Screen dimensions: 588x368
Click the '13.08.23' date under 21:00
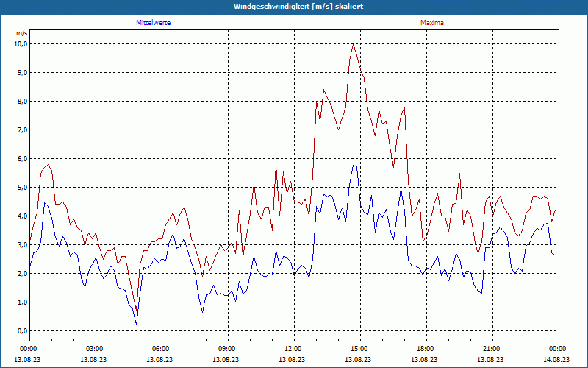pos(490,359)
